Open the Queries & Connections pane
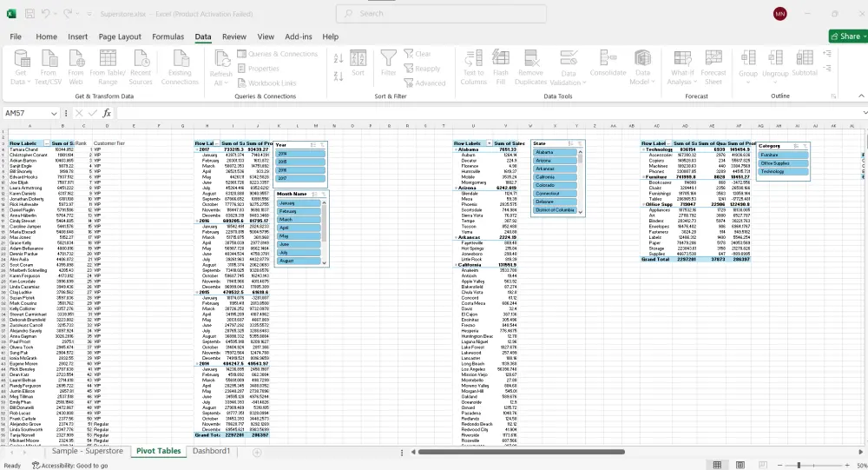This screenshot has width=868, height=470. tap(278, 54)
